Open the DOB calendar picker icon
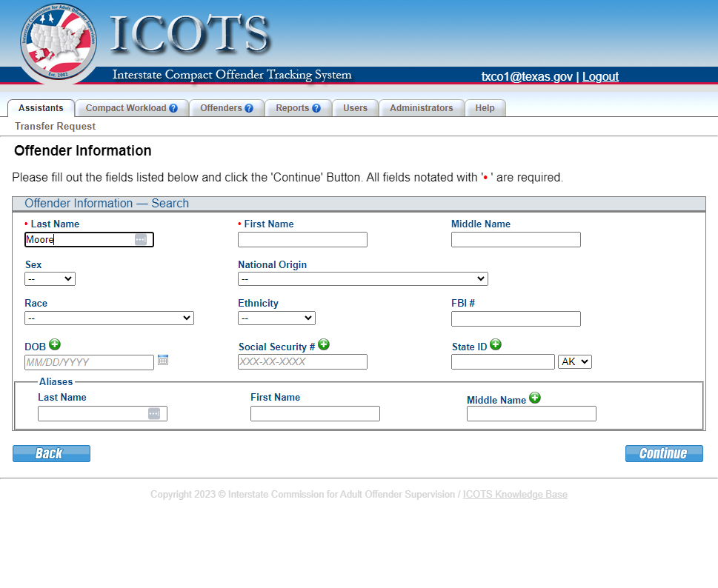The width and height of the screenshot is (718, 588). [x=163, y=360]
